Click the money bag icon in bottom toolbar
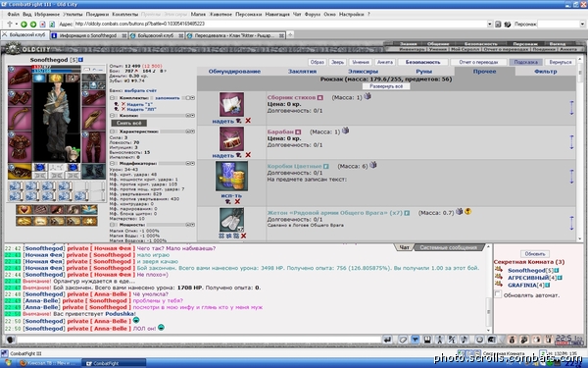This screenshot has height=368, width=588. tap(512, 340)
